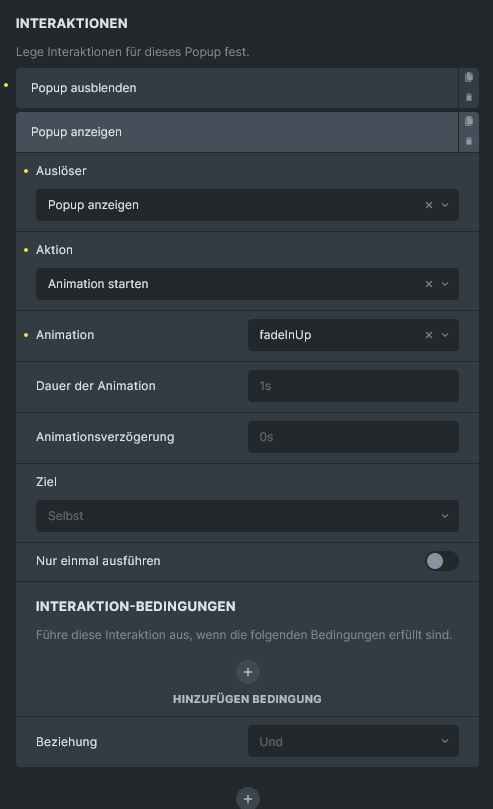Open the Beziehung dropdown

[353, 741]
